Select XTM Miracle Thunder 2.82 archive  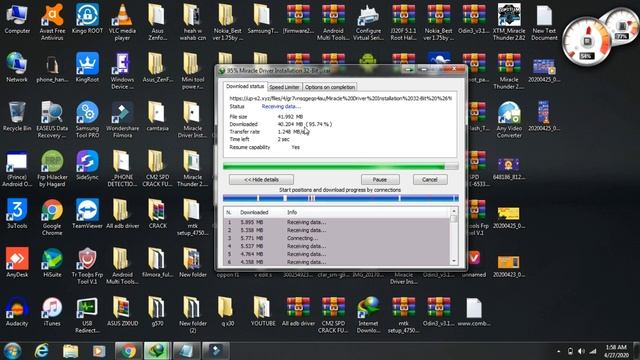(x=509, y=22)
